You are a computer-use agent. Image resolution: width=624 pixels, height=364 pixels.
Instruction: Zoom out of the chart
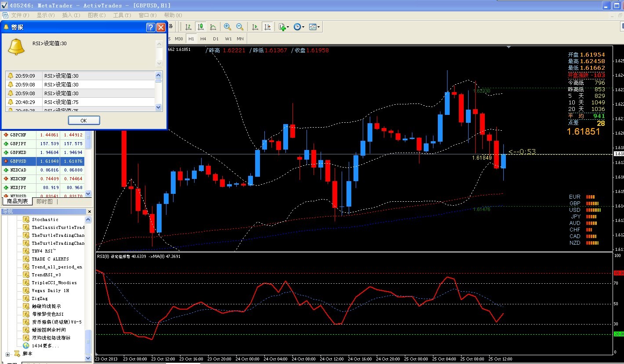click(x=240, y=27)
